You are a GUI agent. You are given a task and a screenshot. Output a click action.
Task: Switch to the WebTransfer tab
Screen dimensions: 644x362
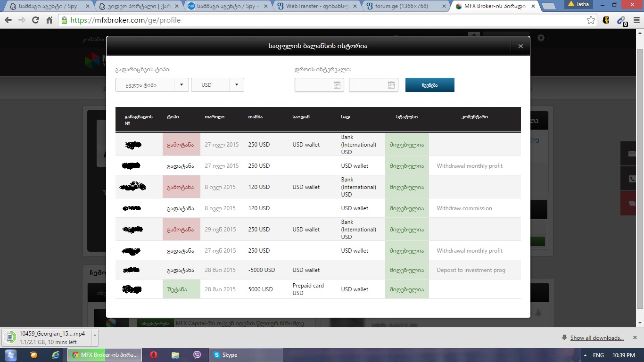(316, 6)
